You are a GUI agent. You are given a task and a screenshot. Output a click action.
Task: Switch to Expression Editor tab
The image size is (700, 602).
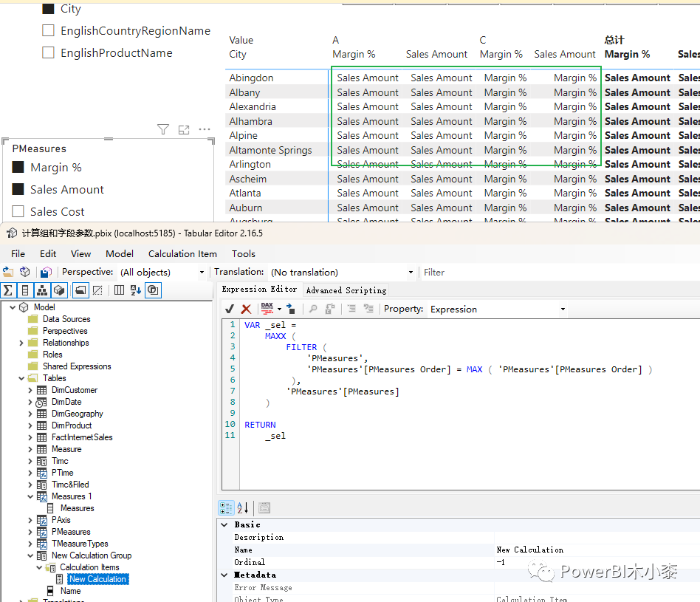coord(259,290)
